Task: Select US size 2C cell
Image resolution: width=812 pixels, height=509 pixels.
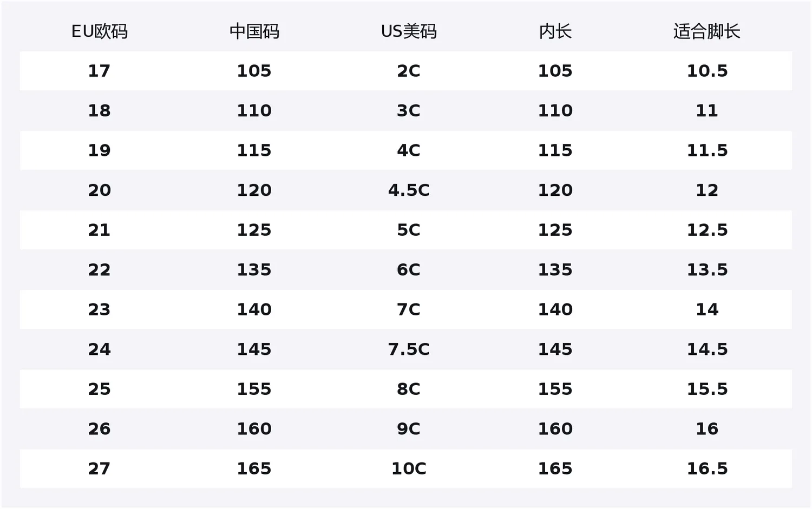Action: coord(409,71)
